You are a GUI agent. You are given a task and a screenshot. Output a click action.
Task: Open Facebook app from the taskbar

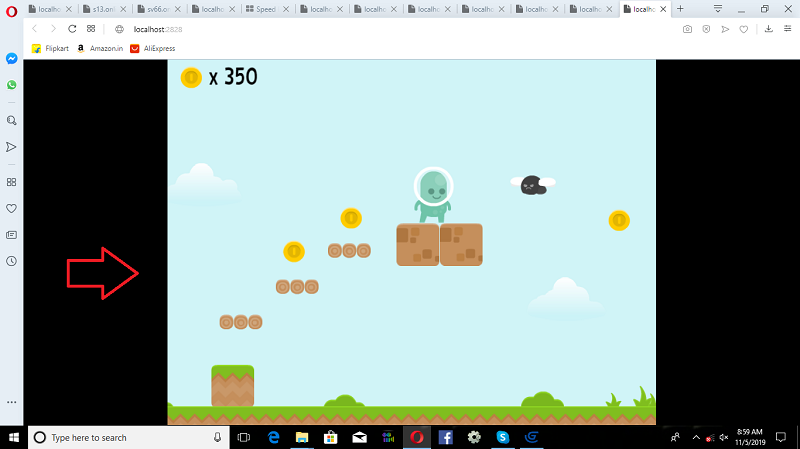445,437
